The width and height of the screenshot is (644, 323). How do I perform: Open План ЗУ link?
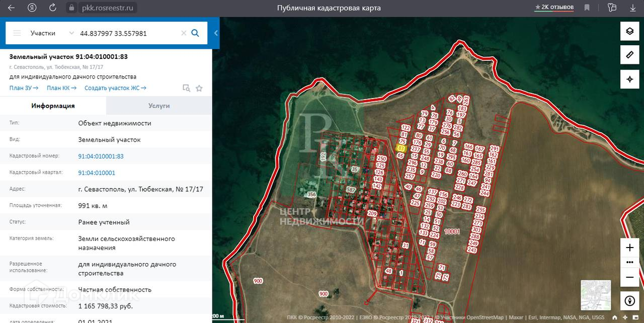click(x=24, y=88)
